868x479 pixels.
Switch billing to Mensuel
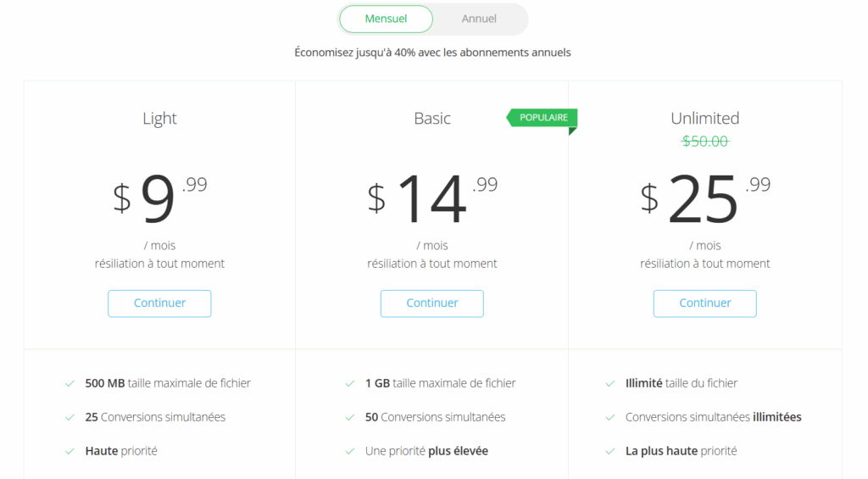click(x=386, y=19)
